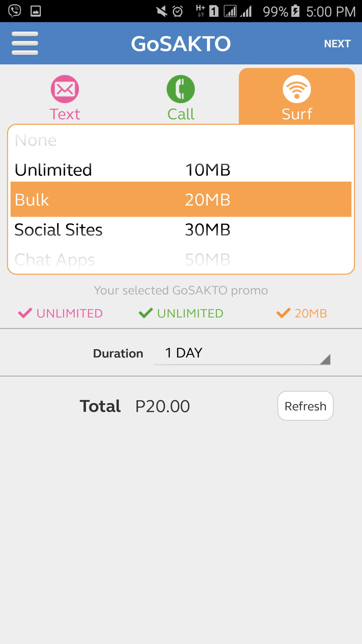
Task: Click the Duration dropdown arrow triangle
Action: tap(325, 359)
